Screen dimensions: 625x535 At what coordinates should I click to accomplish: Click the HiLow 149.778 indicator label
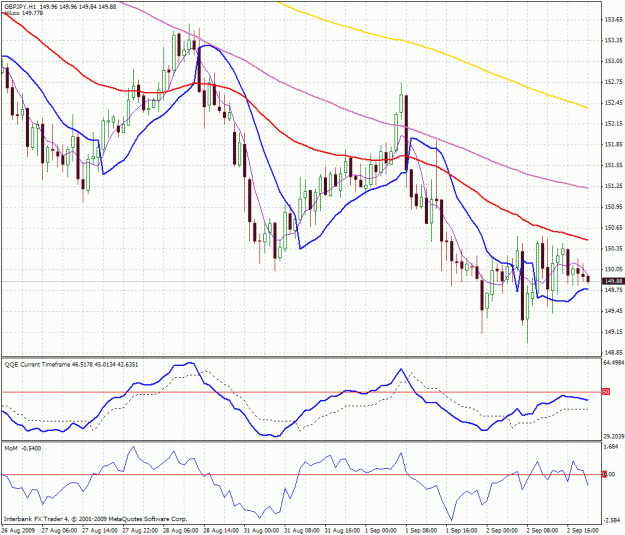tap(24, 13)
